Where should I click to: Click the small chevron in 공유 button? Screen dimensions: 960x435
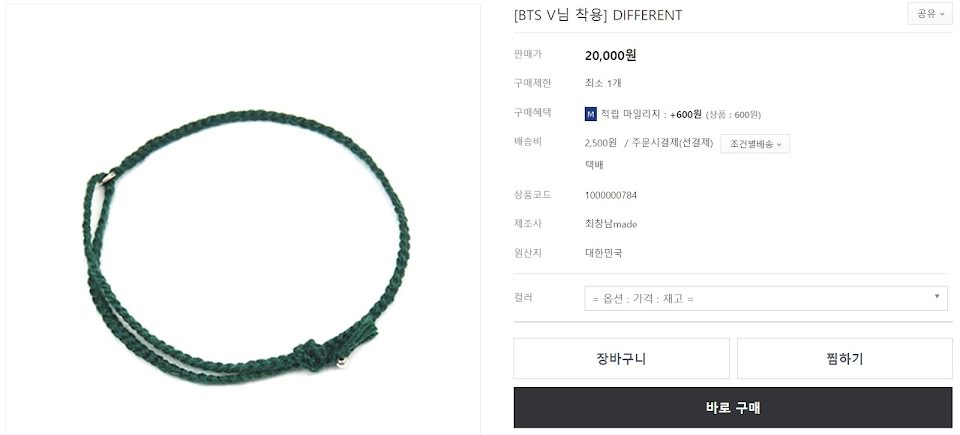pos(942,15)
